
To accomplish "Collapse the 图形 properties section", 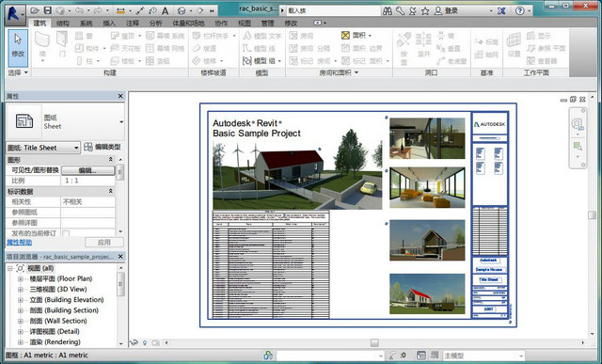I will pyautogui.click(x=111, y=159).
